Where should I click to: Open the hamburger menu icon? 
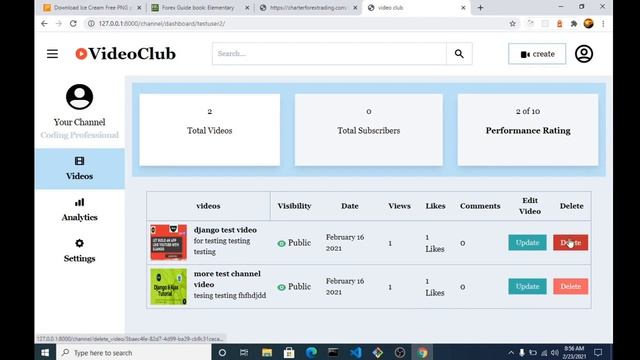click(52, 54)
